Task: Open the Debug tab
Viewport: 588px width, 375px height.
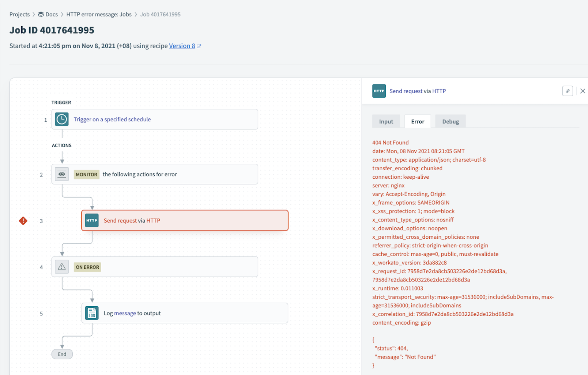Action: pos(450,121)
